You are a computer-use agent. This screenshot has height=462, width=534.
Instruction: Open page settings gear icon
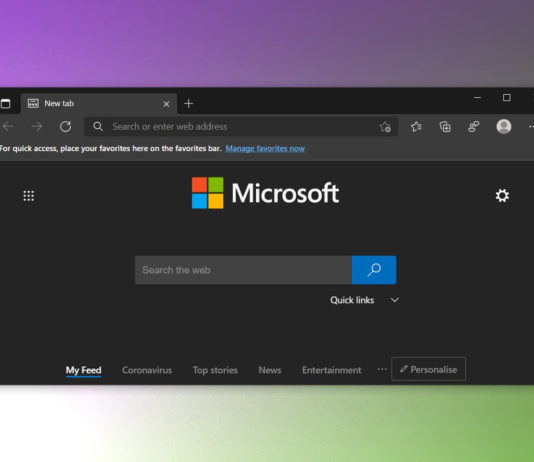pyautogui.click(x=502, y=196)
